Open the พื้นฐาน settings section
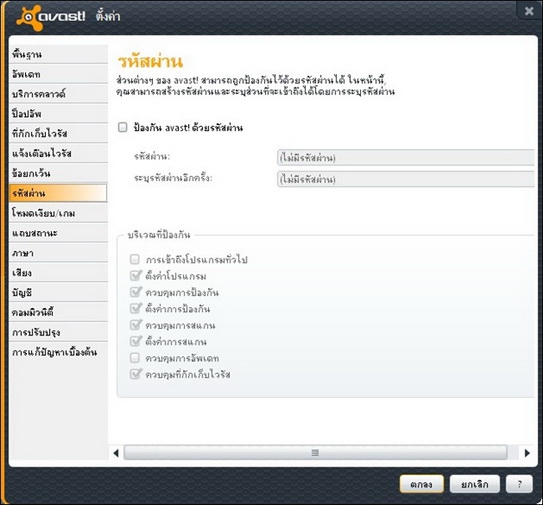The image size is (543, 505). (58, 54)
